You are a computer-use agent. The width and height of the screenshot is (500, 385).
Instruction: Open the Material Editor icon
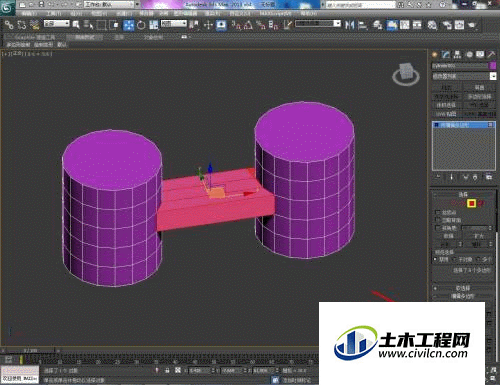click(432, 25)
